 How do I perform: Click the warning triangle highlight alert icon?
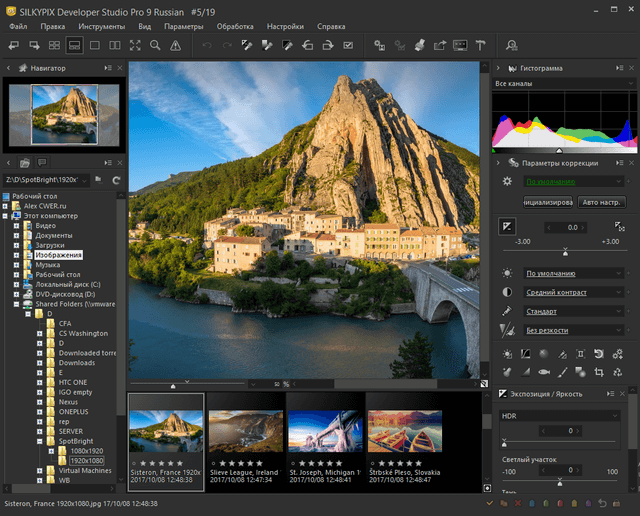[176, 45]
